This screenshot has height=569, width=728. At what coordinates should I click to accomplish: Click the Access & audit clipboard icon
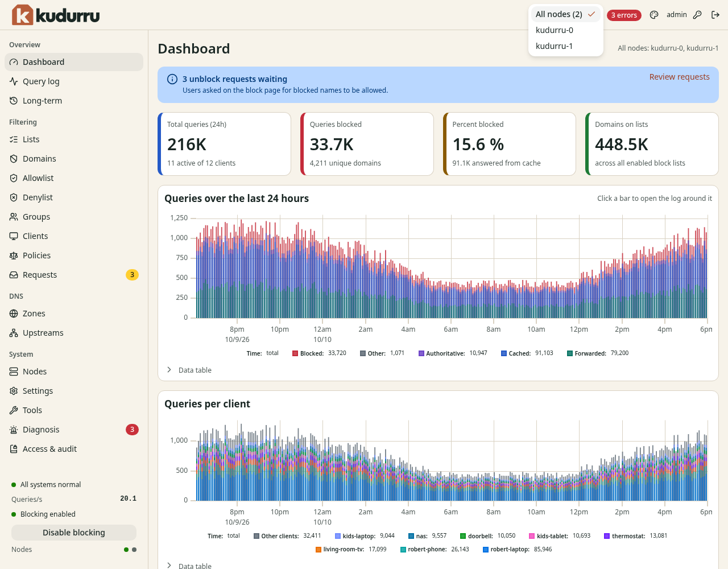(x=14, y=449)
